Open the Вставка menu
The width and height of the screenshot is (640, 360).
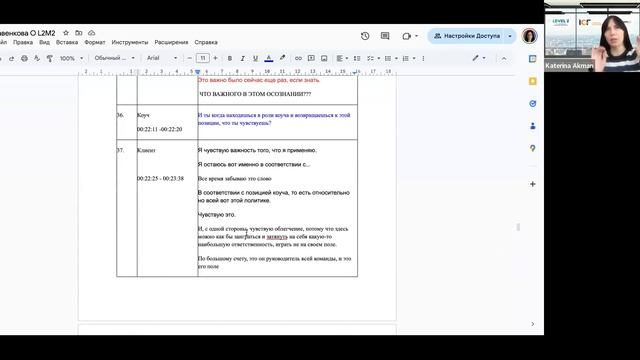[67, 42]
